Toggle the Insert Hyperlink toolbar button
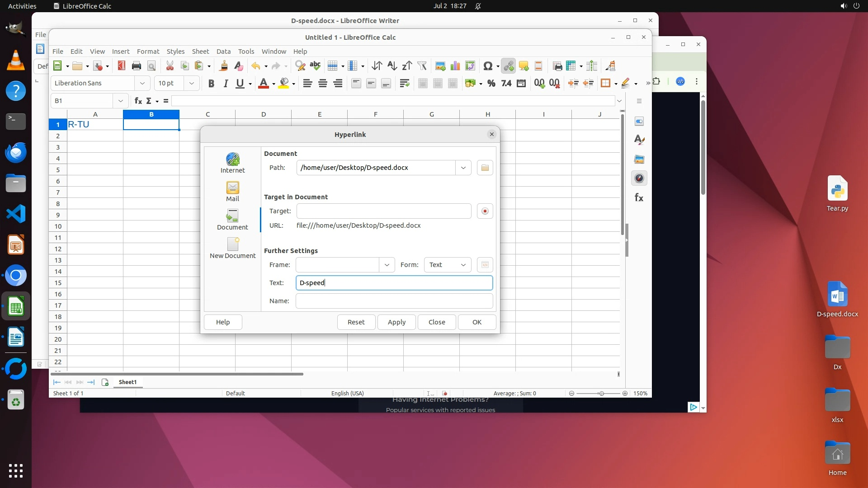 tap(509, 66)
